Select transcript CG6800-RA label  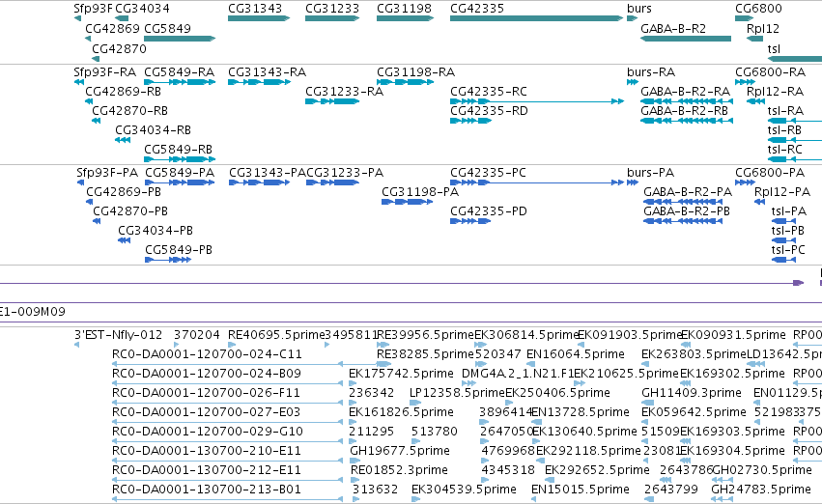click(770, 71)
